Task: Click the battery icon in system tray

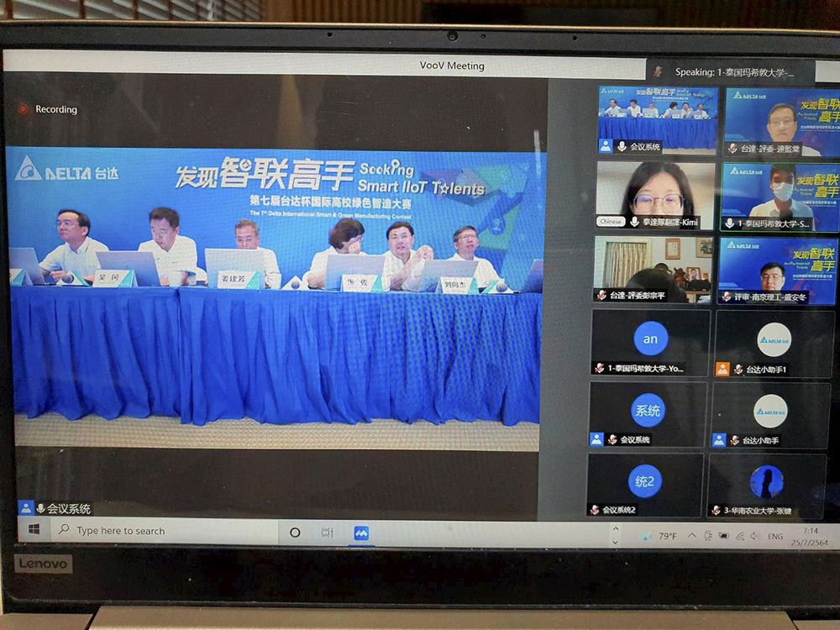Action: point(724,536)
